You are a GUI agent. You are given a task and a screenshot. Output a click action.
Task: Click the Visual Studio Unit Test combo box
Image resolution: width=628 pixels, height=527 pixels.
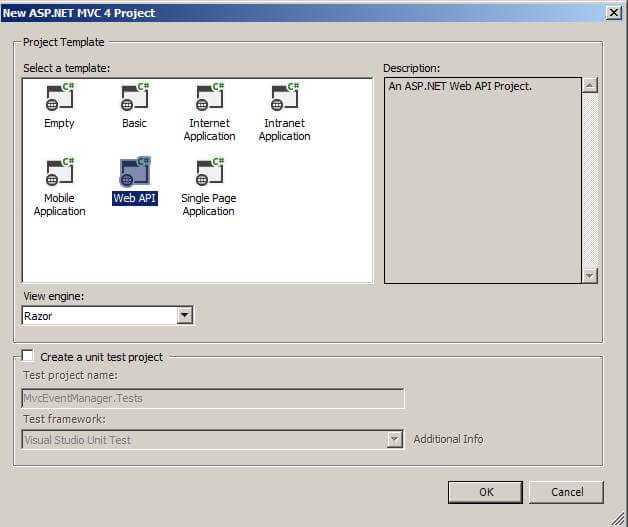213,439
